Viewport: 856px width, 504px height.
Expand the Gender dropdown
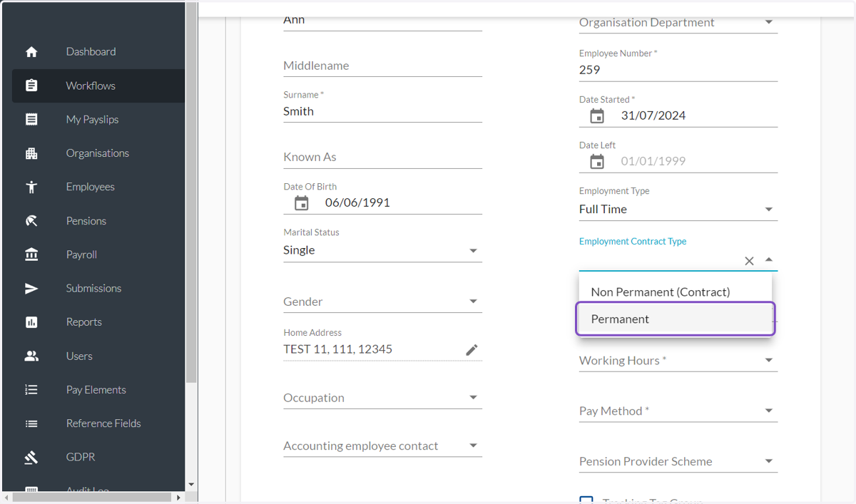pyautogui.click(x=473, y=302)
